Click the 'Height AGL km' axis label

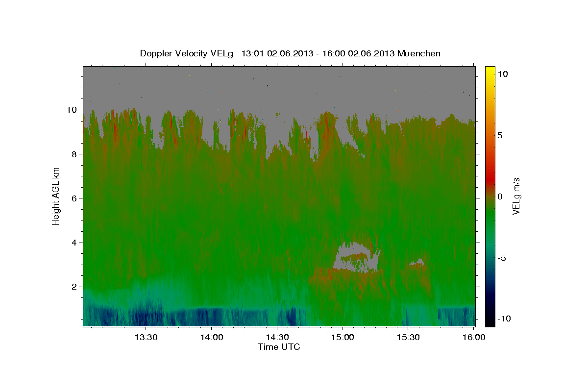tap(56, 196)
